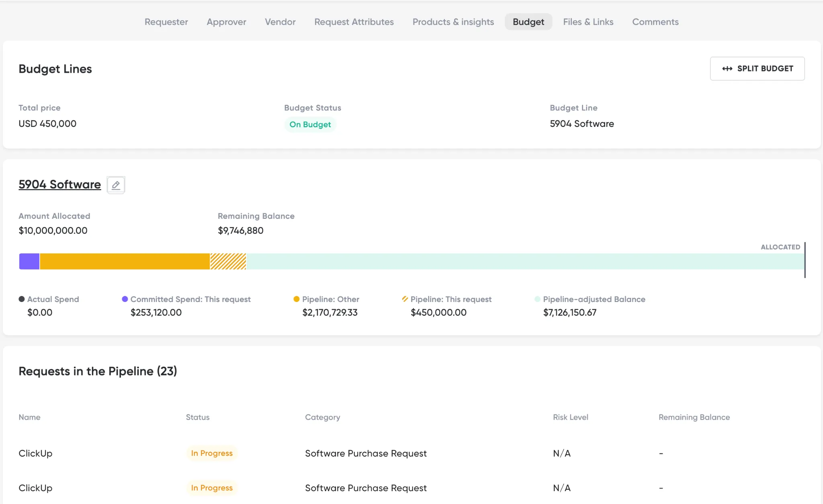The height and width of the screenshot is (504, 823).
Task: Select Products & insights tab
Action: tap(453, 22)
